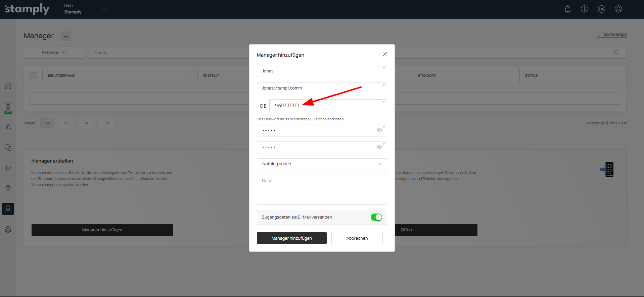Click the home icon in sidebar
The width and height of the screenshot is (644, 297).
(x=8, y=86)
